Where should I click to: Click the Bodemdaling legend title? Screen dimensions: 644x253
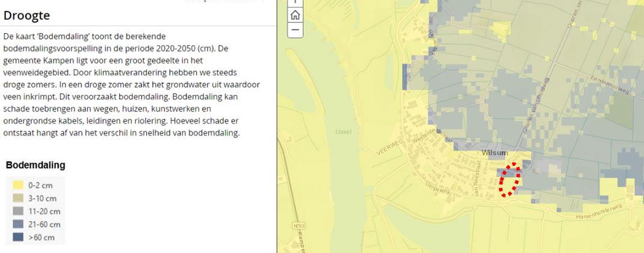[36, 166]
